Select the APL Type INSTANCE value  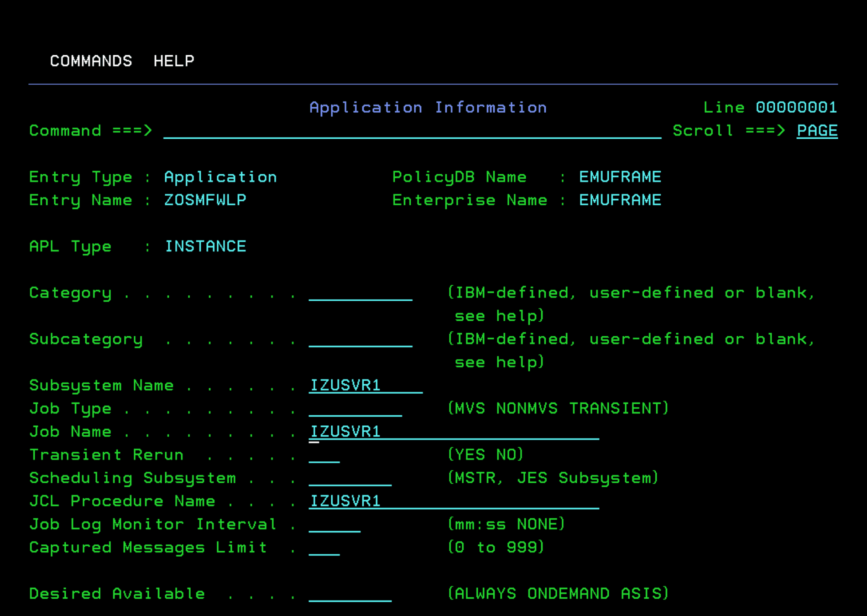(x=205, y=246)
